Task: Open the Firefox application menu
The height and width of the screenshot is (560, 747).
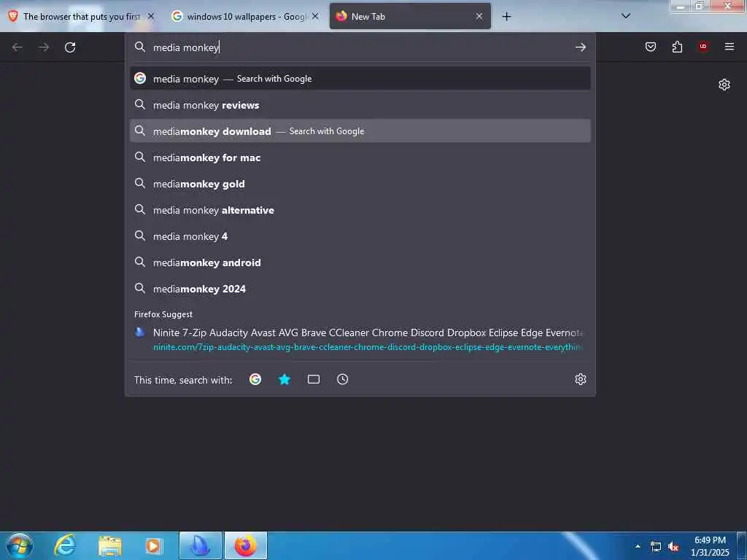Action: [729, 47]
